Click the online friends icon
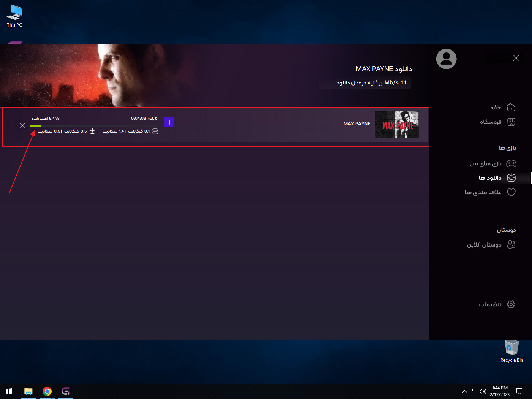The height and width of the screenshot is (399, 532). pos(511,245)
